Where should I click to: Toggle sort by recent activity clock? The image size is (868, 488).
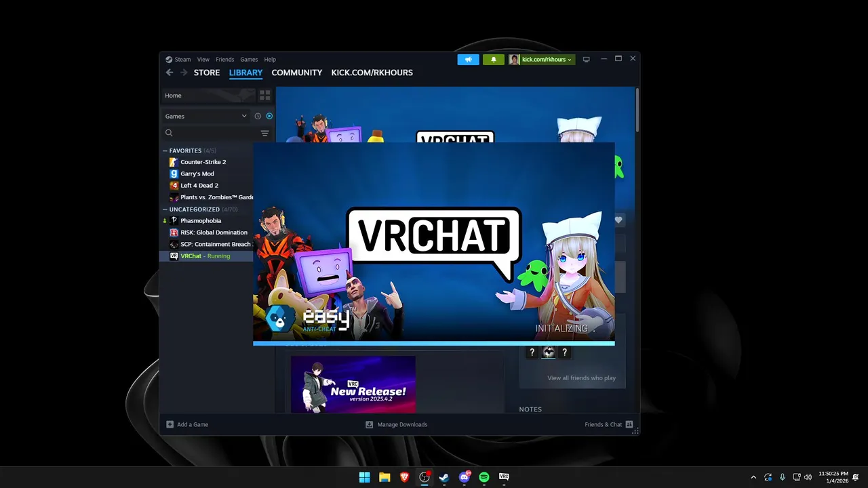click(x=258, y=116)
